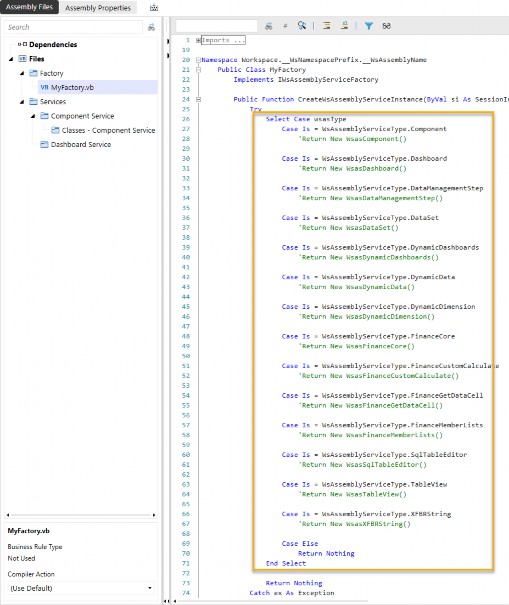Click into the assembly files Search field
509x605 pixels.
click(73, 27)
